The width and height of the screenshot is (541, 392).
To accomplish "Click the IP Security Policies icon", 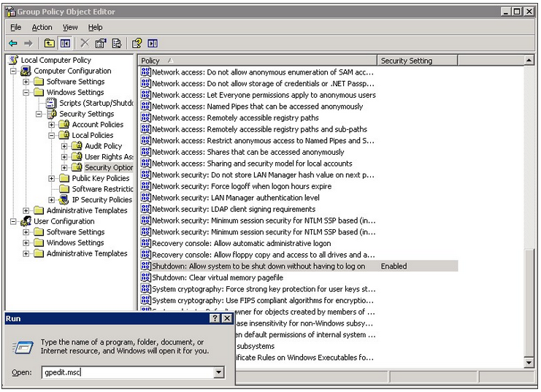I will [x=64, y=199].
